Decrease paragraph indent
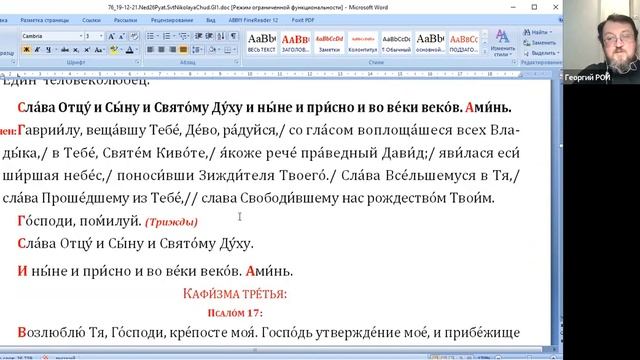Viewport: 640px width, 360px height. point(199,36)
